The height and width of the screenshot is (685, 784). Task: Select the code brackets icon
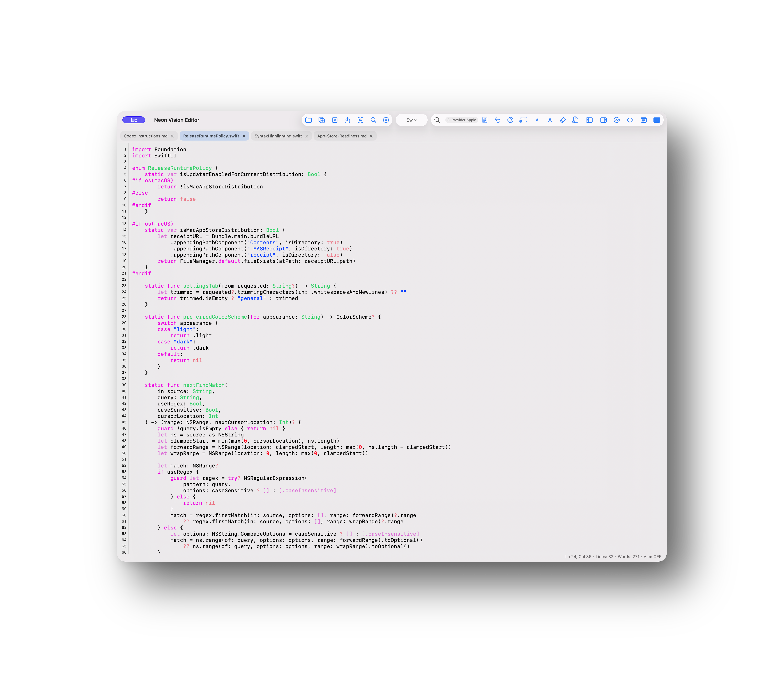coord(630,120)
